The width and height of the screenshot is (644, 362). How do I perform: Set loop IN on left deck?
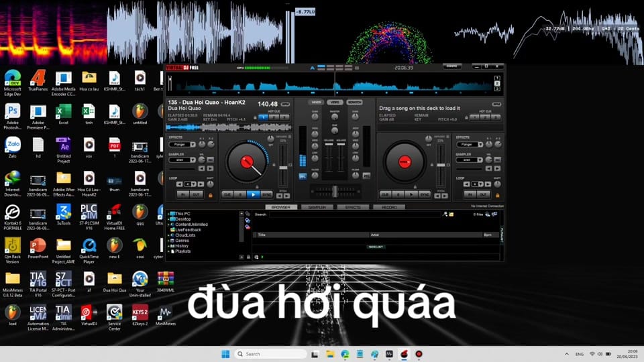183,194
